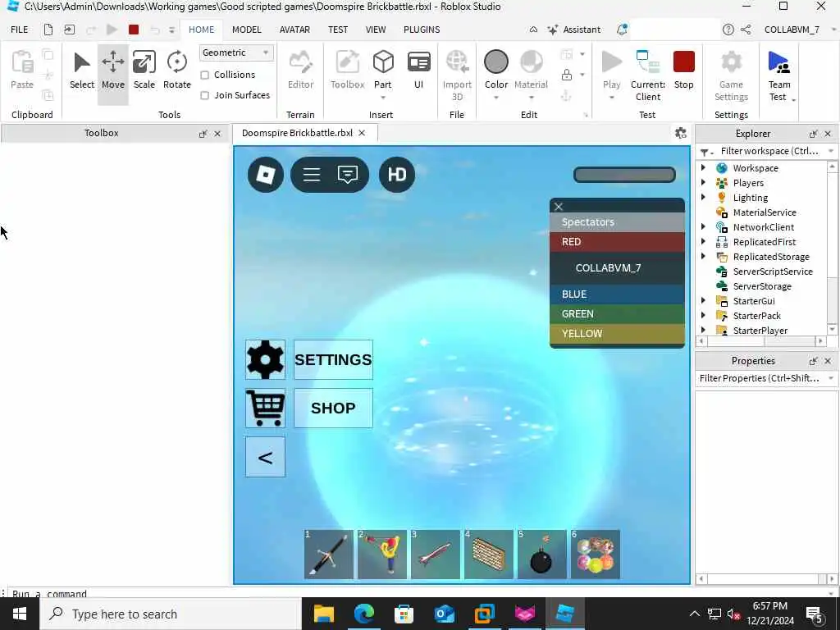The height and width of the screenshot is (630, 840).
Task: Open the Assistant
Action: (573, 30)
